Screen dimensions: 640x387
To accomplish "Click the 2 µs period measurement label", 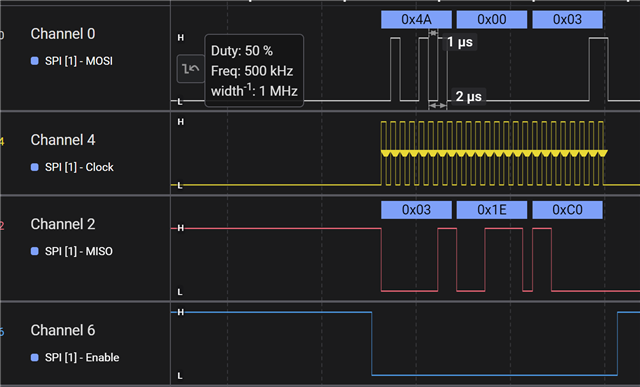I will (x=469, y=97).
